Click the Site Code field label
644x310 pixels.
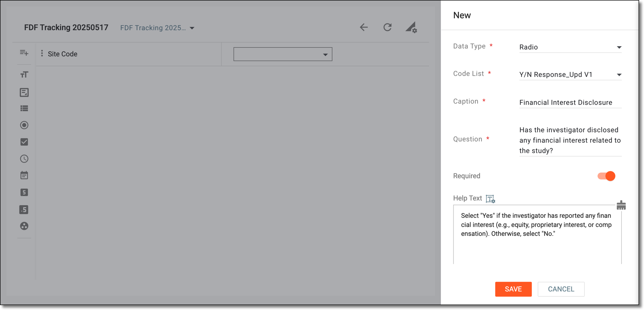[x=63, y=54]
